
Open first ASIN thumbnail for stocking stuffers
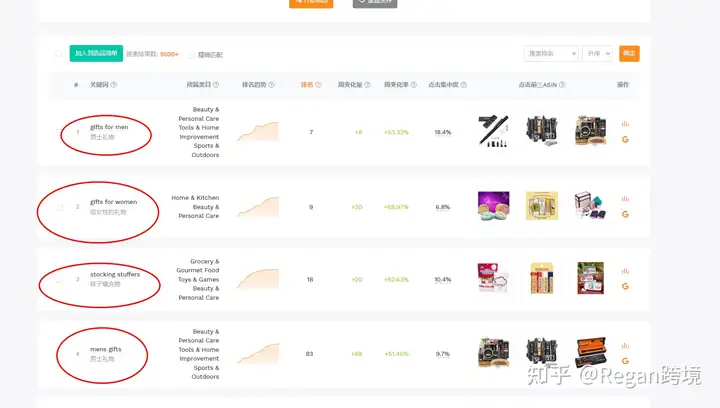coord(494,278)
